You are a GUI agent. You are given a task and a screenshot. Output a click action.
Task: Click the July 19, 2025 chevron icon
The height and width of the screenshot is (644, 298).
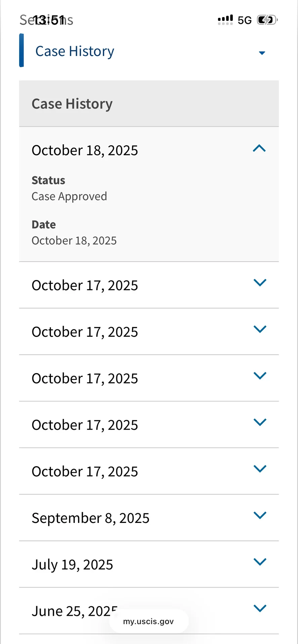(x=260, y=561)
